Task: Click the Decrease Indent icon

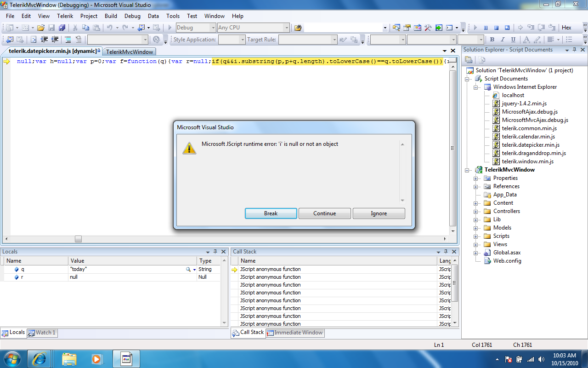Action: tap(45, 40)
